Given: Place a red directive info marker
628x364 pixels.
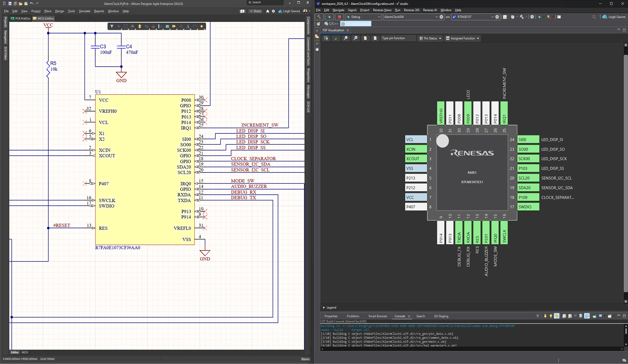Looking at the screenshot, I should coord(181,26).
